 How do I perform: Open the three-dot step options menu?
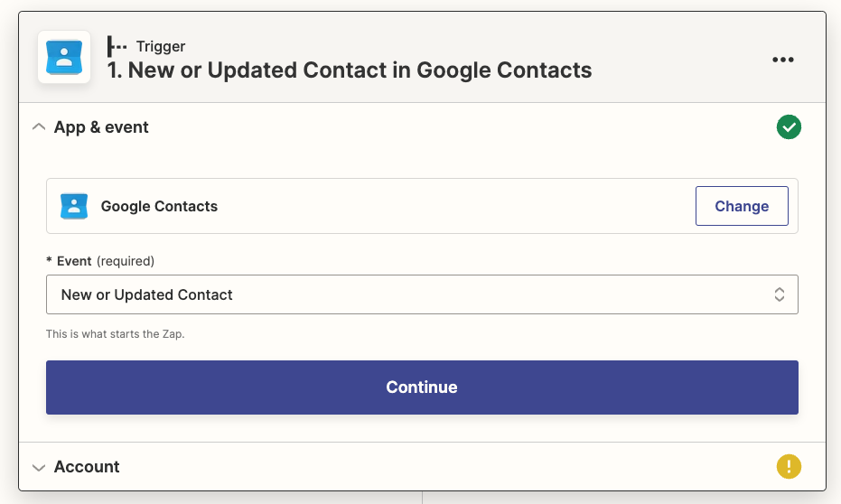[x=782, y=60]
